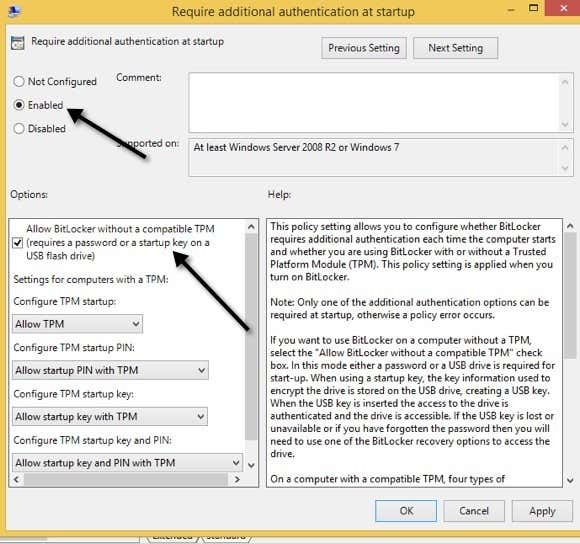Click the Options panel scroll right arrow
Viewport: 580px width, 544px height.
coord(237,480)
